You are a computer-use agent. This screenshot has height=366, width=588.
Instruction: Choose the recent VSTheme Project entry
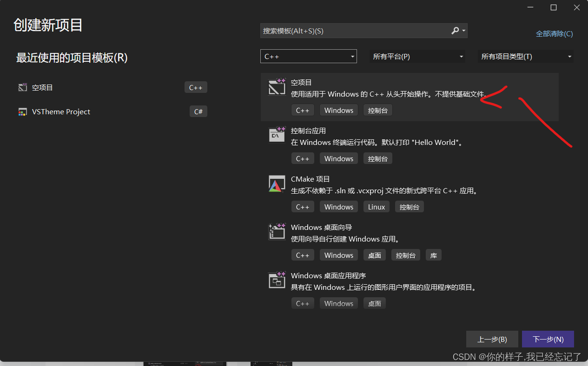pos(61,111)
